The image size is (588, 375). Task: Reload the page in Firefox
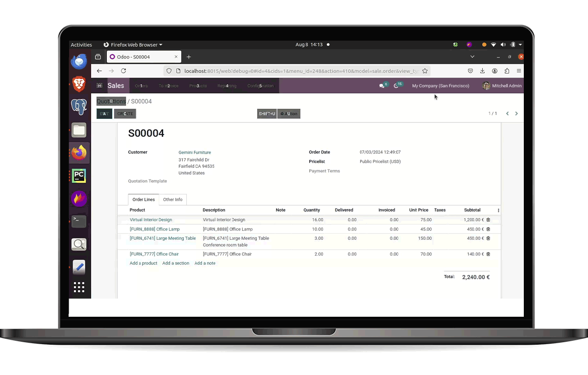pyautogui.click(x=123, y=71)
